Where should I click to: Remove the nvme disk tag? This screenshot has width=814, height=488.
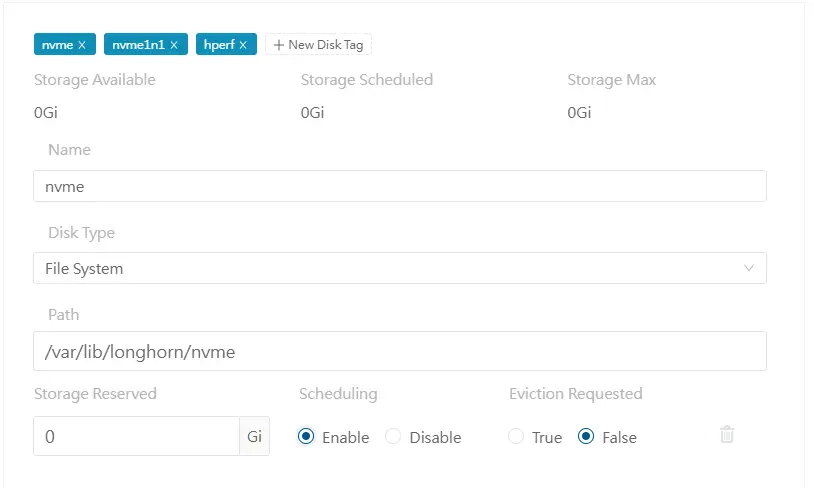pos(82,45)
